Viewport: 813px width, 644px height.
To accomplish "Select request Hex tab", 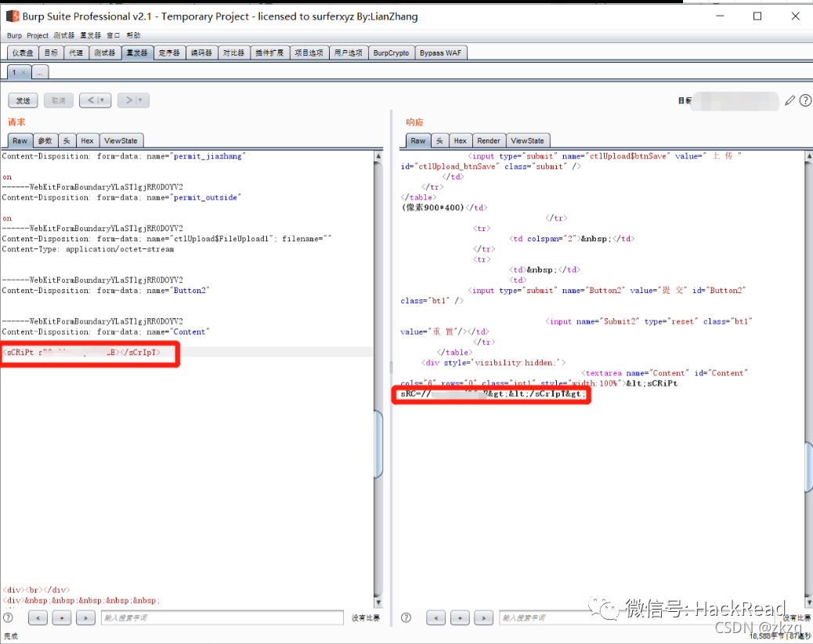I will 87,140.
